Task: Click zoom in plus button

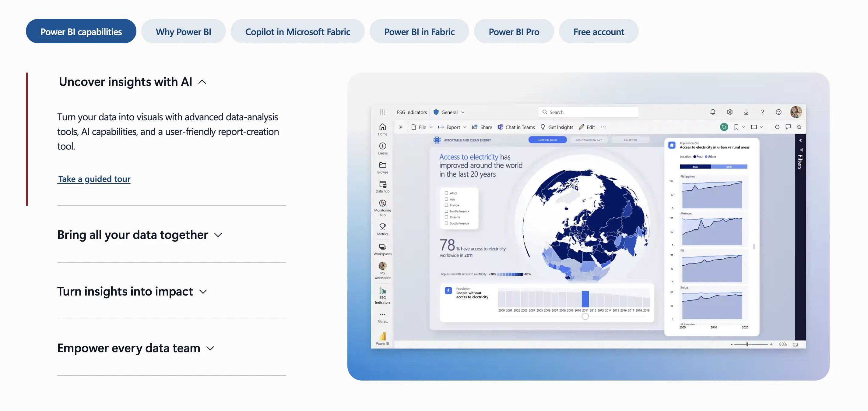Action: point(771,344)
